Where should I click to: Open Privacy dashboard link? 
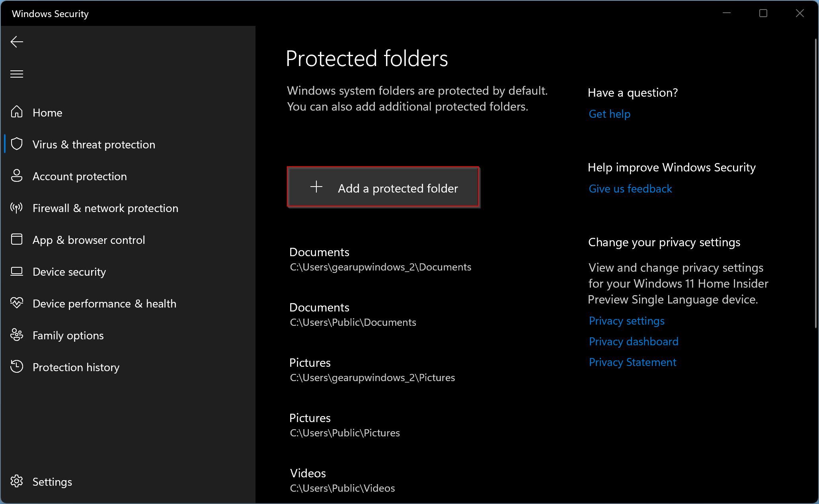[634, 342]
